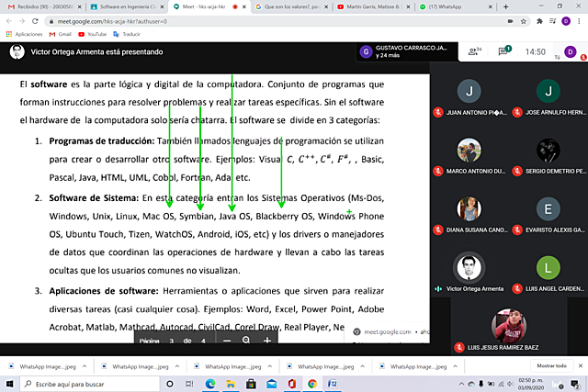Screen dimensions: 588x392
Task: Expand options for the rightmost WhatsApp Image download
Action: [x=456, y=366]
